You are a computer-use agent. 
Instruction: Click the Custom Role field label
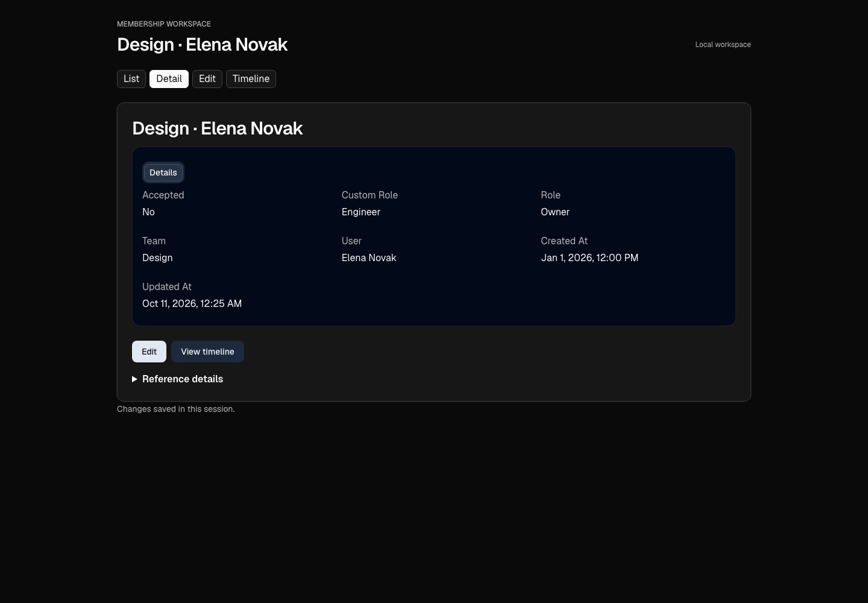(x=370, y=195)
